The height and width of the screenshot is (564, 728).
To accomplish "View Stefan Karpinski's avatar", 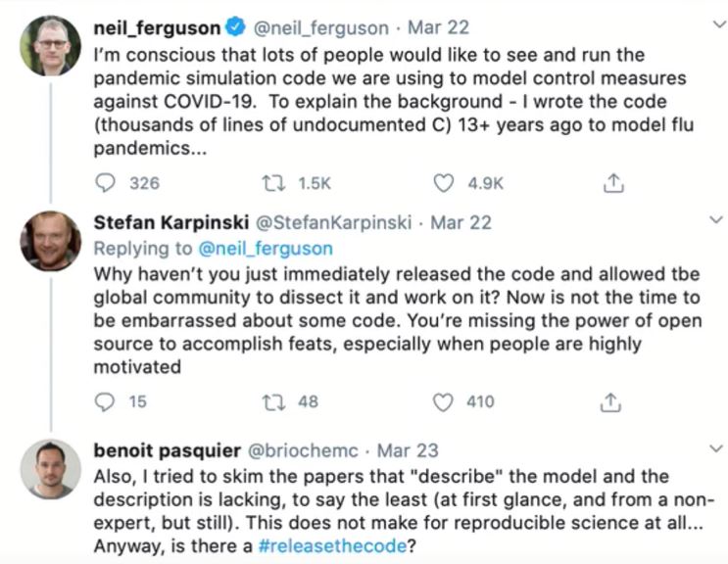I will click(x=50, y=240).
